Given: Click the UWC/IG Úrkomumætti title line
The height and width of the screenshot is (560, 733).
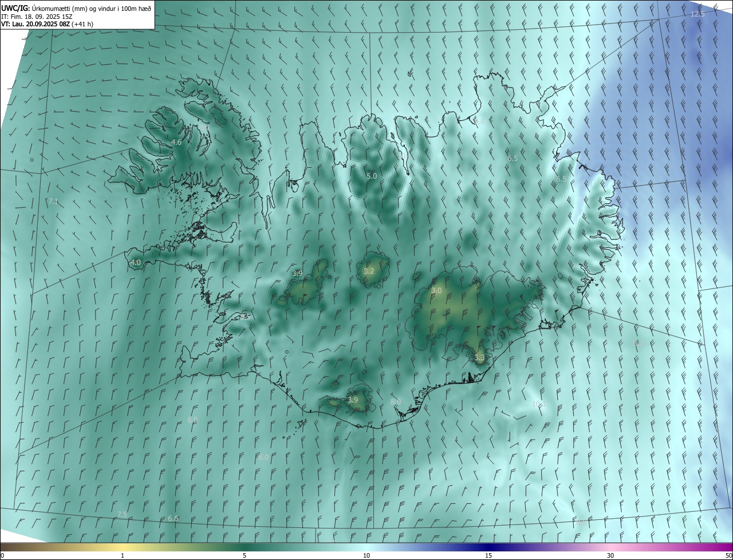Looking at the screenshot, I should pos(76,8).
